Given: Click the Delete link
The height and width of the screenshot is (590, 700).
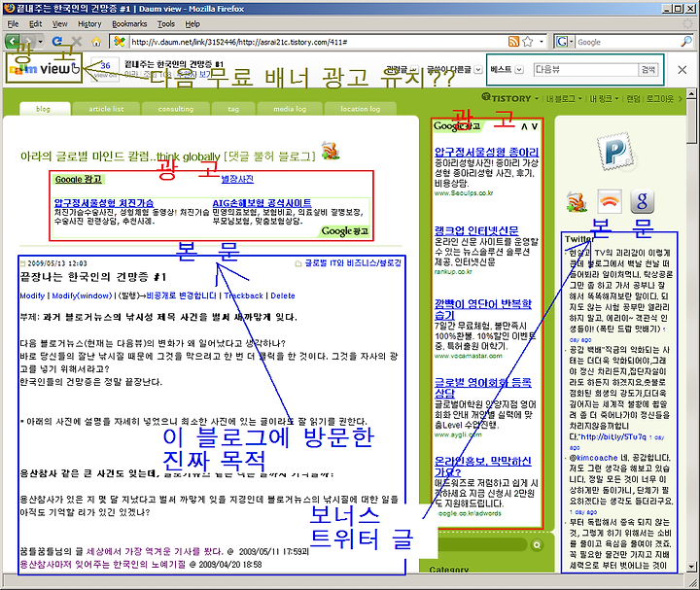Looking at the screenshot, I should 283,295.
